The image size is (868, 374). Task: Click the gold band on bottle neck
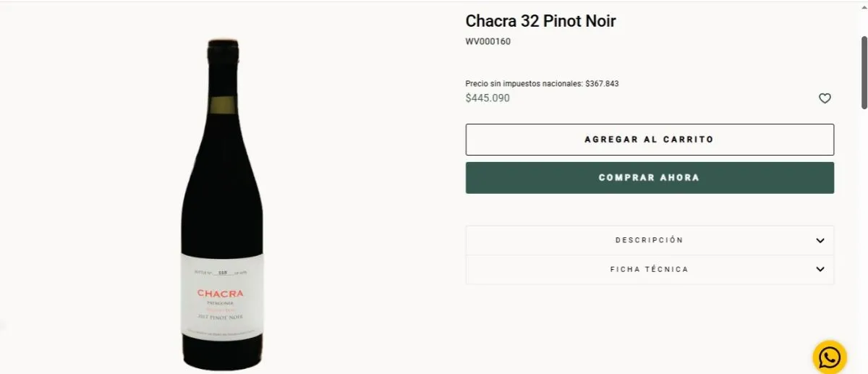pos(222,101)
